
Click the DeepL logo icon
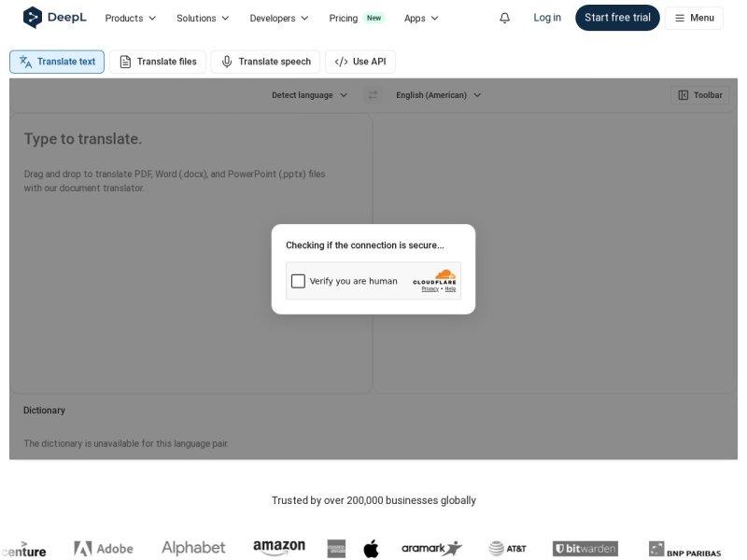[x=33, y=18]
